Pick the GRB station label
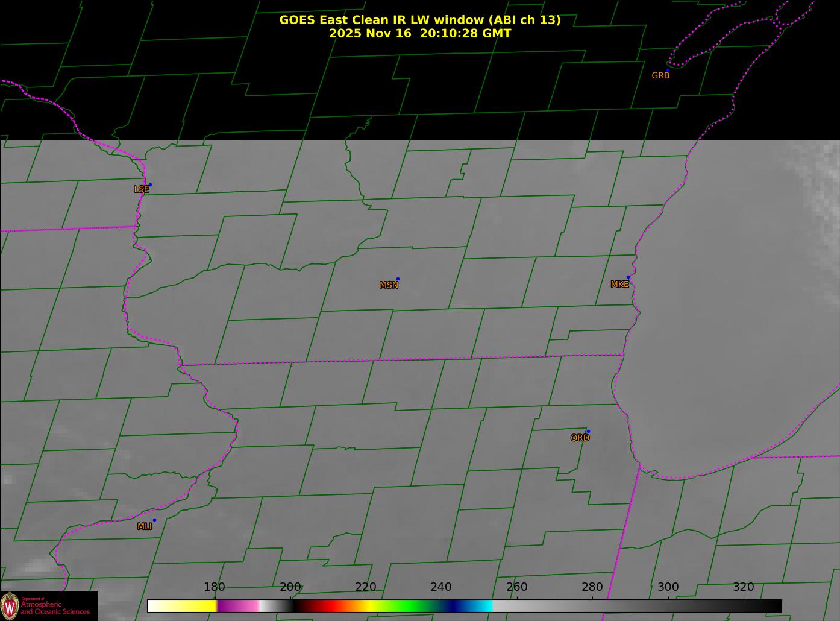Viewport: 840px width, 621px height. point(660,75)
